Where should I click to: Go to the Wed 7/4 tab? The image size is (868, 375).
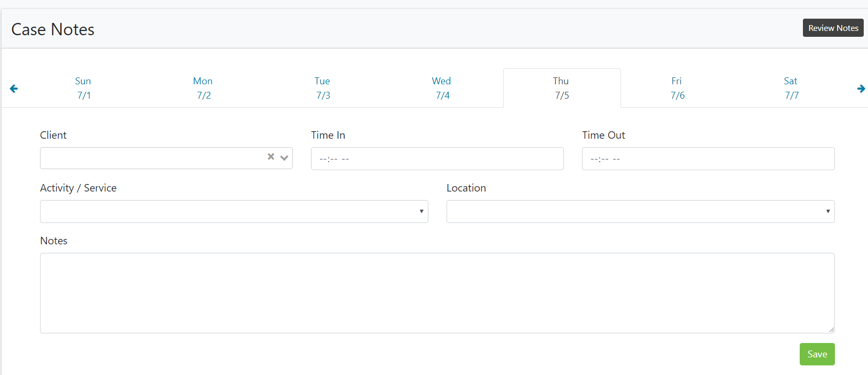442,88
